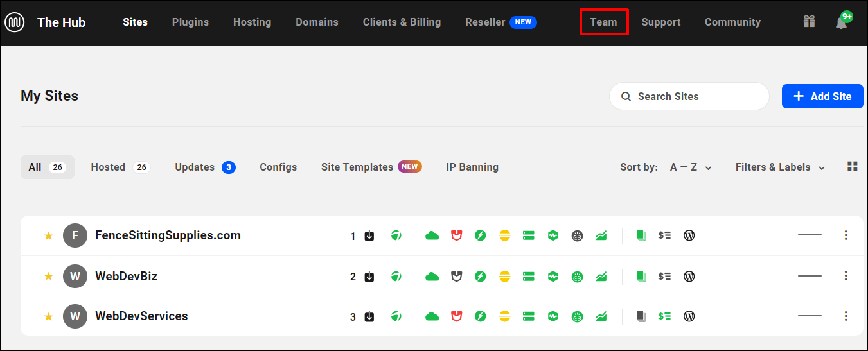Open reports pages icon for WebDevBiz
The image size is (868, 351).
pyautogui.click(x=641, y=277)
